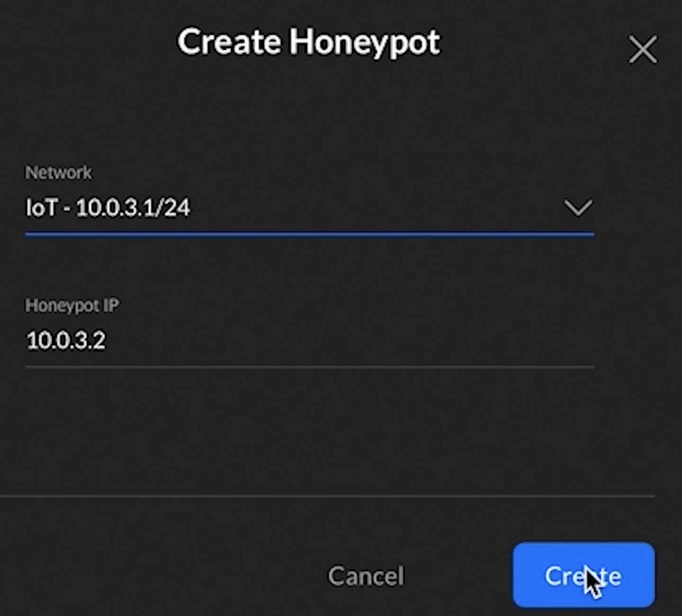Screen dimensions: 682x616
Task: Click the Network field label
Action: tap(58, 172)
